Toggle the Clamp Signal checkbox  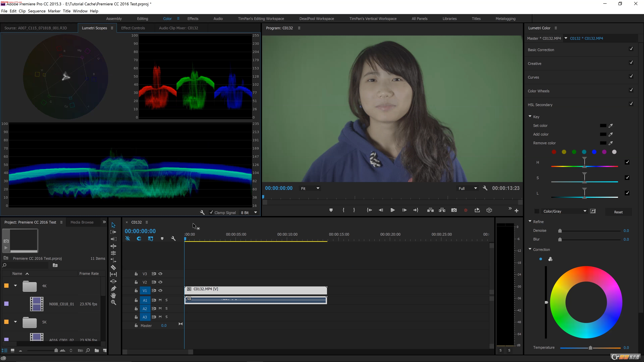(x=211, y=212)
